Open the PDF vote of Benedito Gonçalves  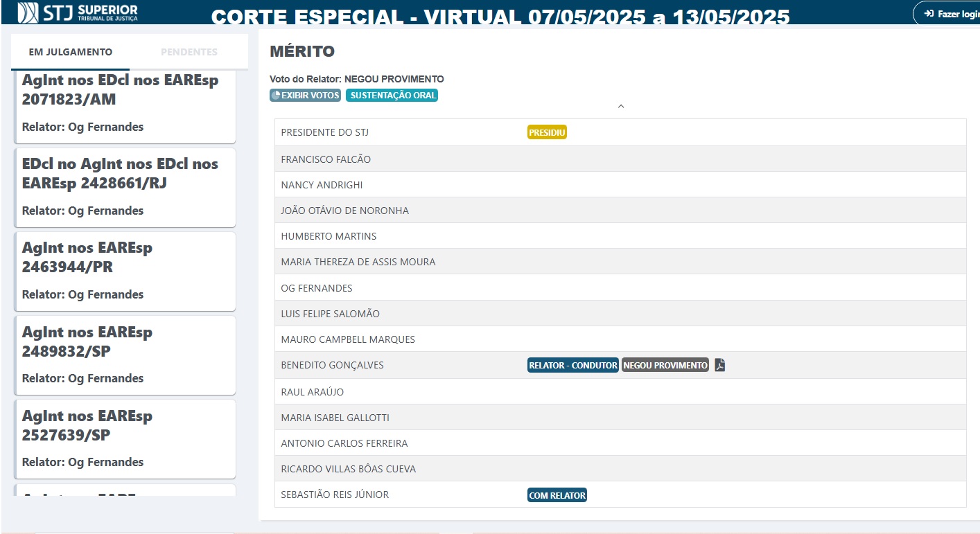tap(720, 365)
